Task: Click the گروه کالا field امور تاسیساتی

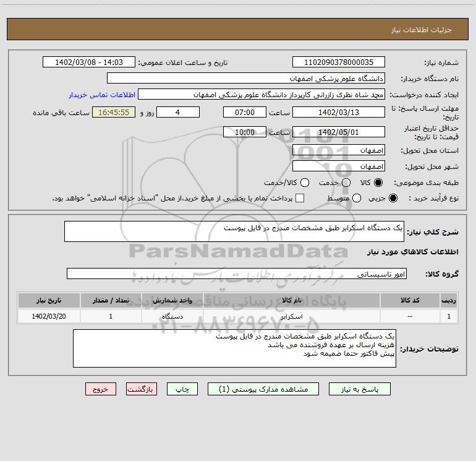Action: [237, 274]
